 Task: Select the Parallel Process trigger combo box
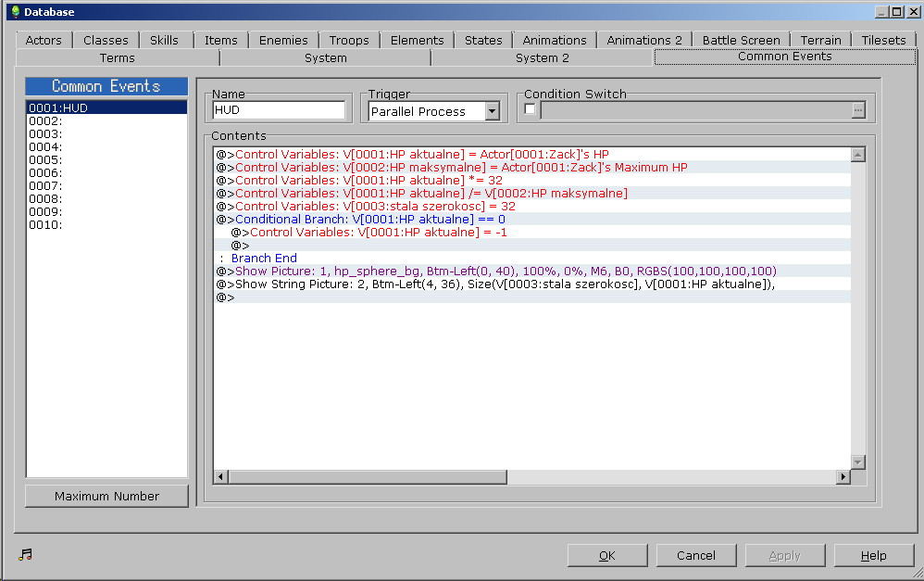point(434,111)
